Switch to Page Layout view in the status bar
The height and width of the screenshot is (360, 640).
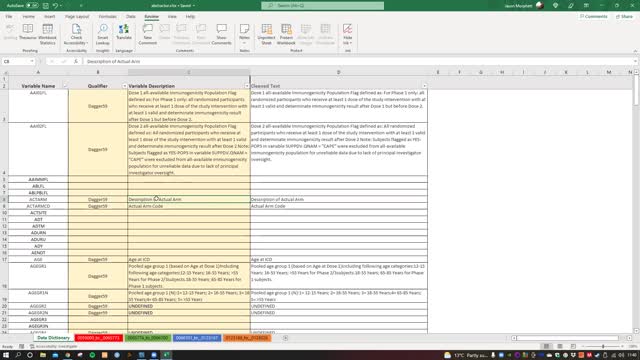560,346
